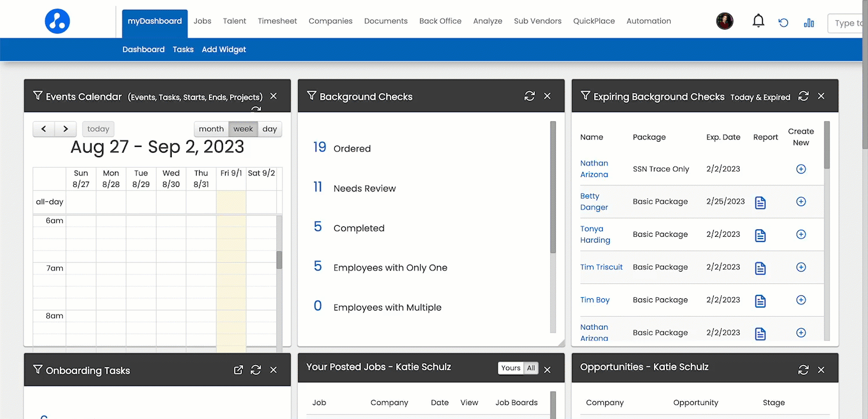Open filter on Events Calendar widget

(38, 96)
